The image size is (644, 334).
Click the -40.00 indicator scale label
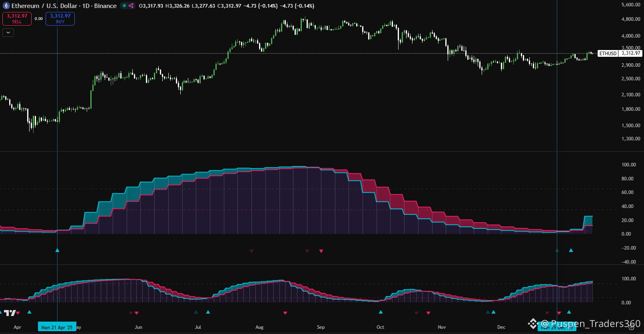[628, 262]
